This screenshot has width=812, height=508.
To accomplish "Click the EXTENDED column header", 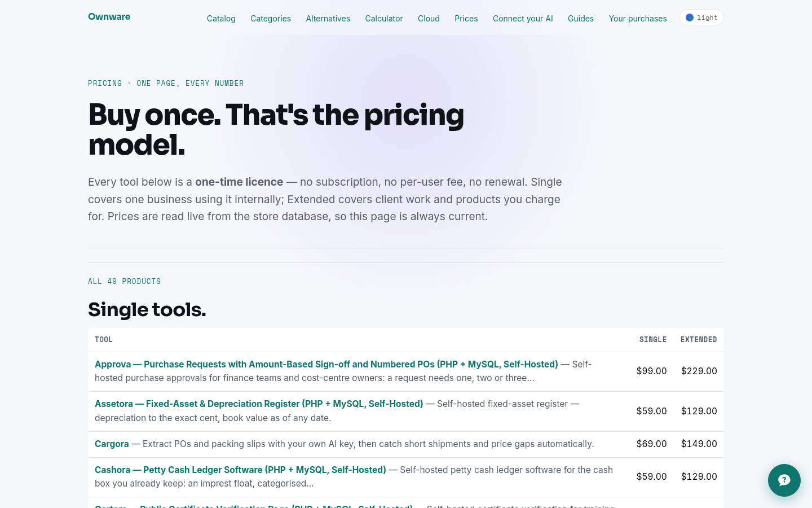I will click(x=699, y=339).
